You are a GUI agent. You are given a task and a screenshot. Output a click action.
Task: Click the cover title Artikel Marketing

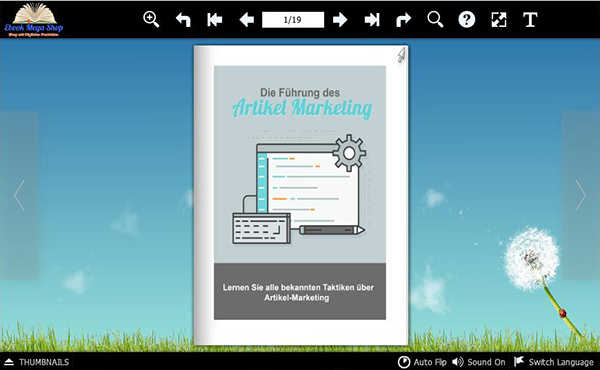302,108
